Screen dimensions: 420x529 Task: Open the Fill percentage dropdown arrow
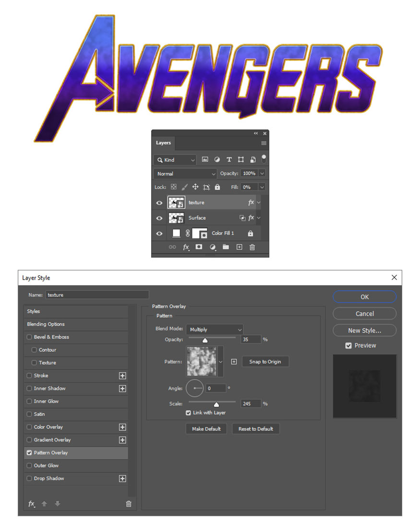coord(262,187)
